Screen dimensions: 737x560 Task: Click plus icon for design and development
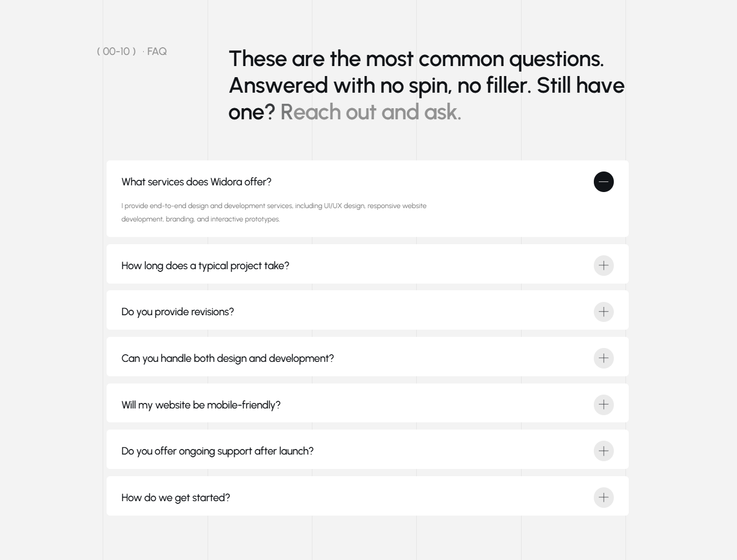click(603, 358)
